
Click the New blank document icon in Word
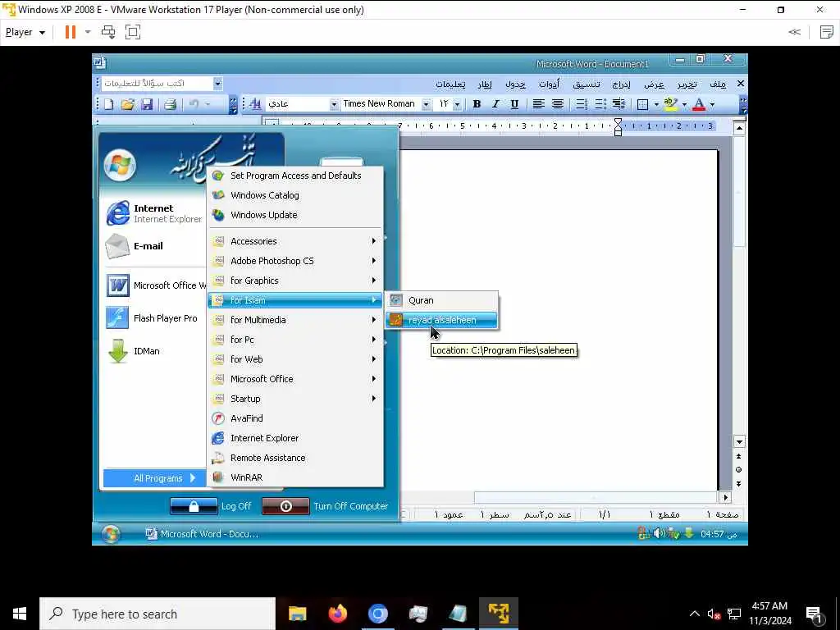click(x=109, y=104)
